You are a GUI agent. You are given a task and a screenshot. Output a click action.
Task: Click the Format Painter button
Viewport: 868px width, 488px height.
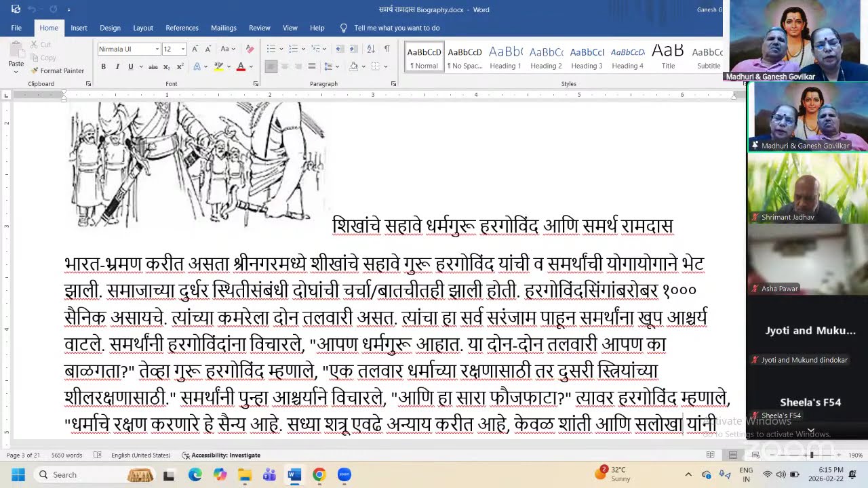[x=57, y=70]
